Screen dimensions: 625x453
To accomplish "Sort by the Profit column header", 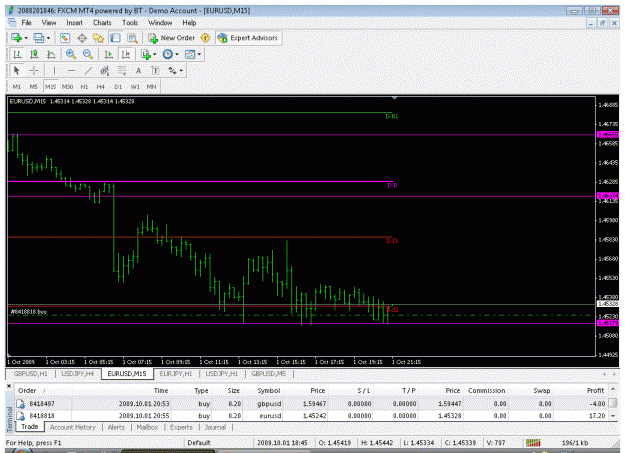I will click(x=596, y=390).
